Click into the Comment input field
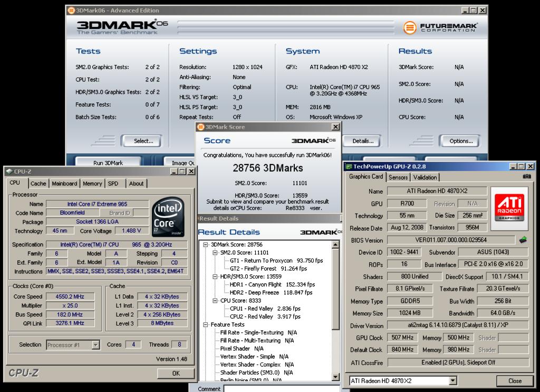 (282, 388)
